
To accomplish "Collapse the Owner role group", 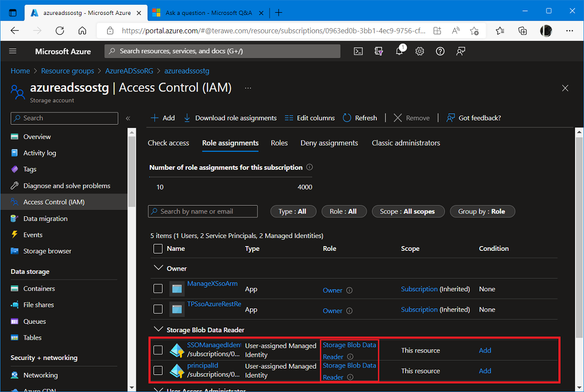I will click(158, 268).
